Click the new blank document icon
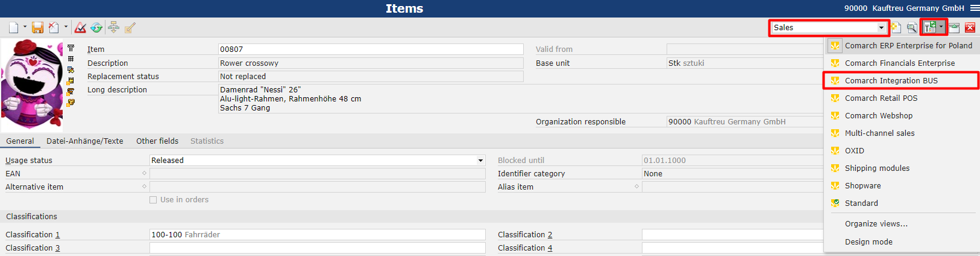This screenshot has width=980, height=256. pyautogui.click(x=13, y=28)
